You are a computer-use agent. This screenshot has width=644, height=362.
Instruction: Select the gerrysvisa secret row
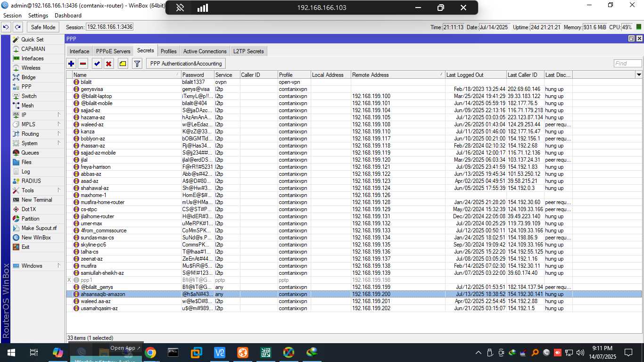click(x=354, y=89)
